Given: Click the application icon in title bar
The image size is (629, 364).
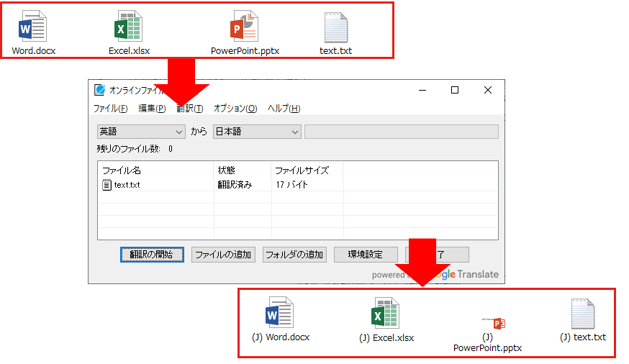Looking at the screenshot, I should [x=99, y=90].
